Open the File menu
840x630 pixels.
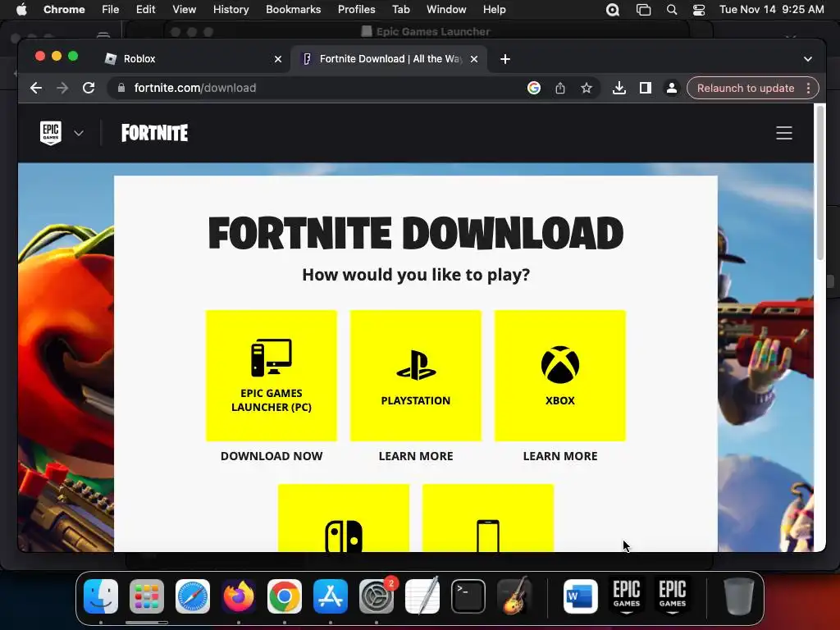point(111,10)
